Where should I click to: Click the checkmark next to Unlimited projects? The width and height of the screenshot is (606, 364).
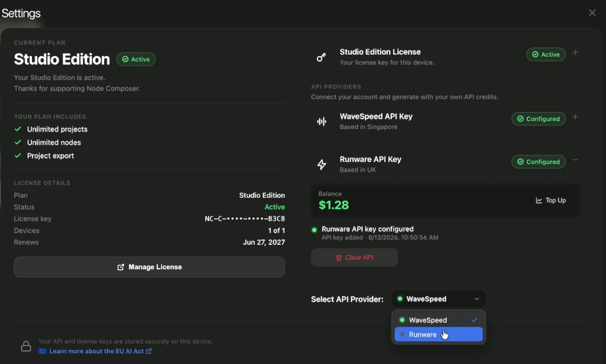[x=18, y=129]
